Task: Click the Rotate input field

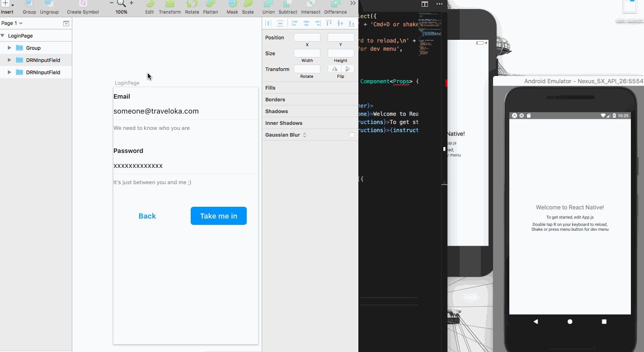Action: point(307,69)
